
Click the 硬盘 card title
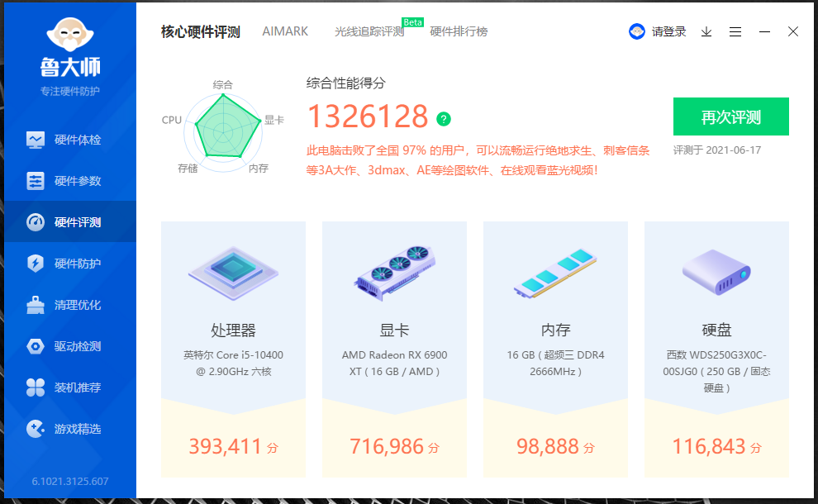716,330
